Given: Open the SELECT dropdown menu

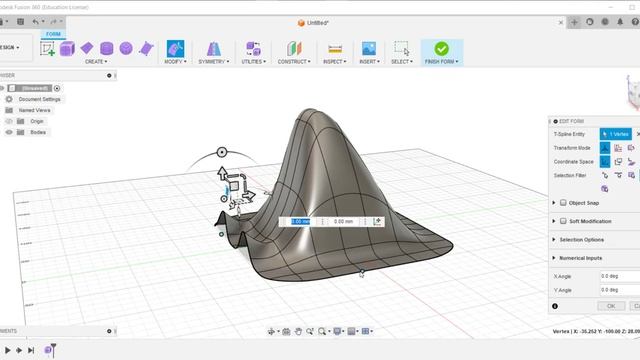Looking at the screenshot, I should click(x=402, y=62).
